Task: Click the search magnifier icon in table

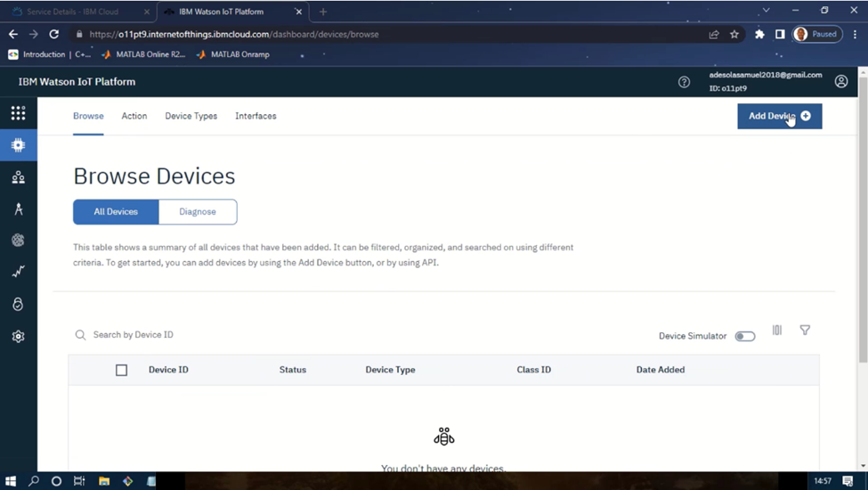Action: 80,335
